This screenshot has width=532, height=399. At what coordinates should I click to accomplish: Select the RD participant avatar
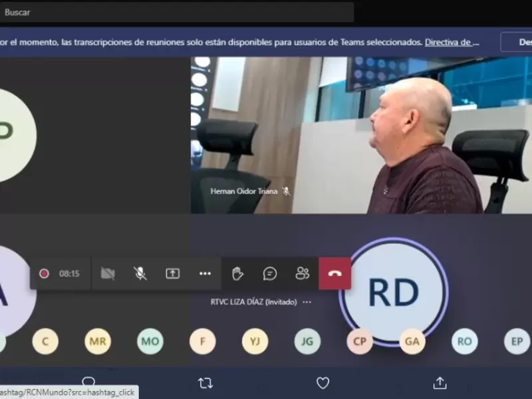coord(394,293)
